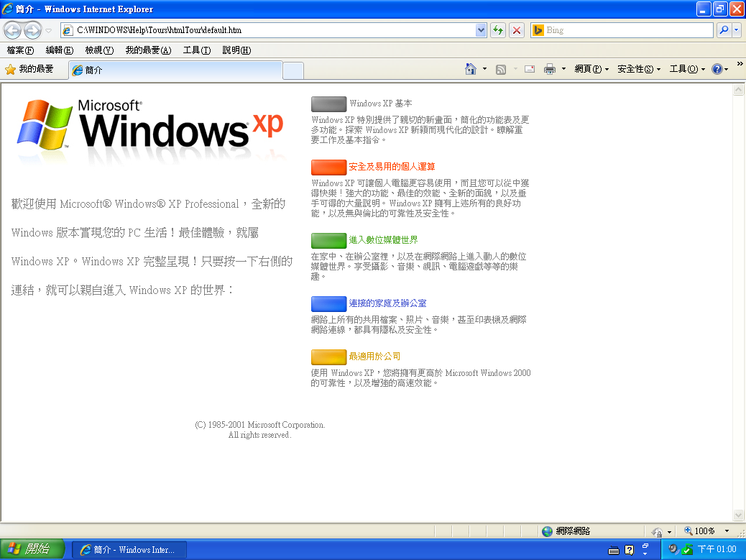746x560 pixels.
Task: Click the scrollbar up arrow
Action: 738,89
